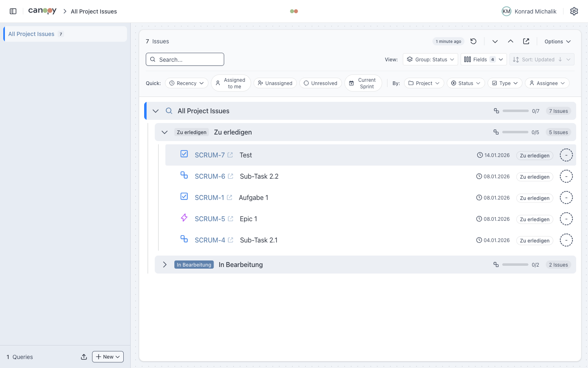The width and height of the screenshot is (588, 368).
Task: Click the export queries upload icon
Action: coord(84,357)
